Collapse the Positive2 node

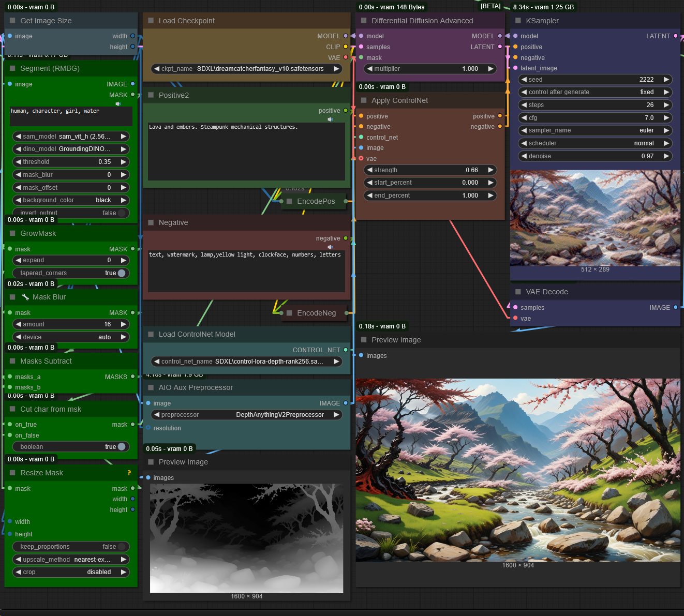(x=151, y=95)
